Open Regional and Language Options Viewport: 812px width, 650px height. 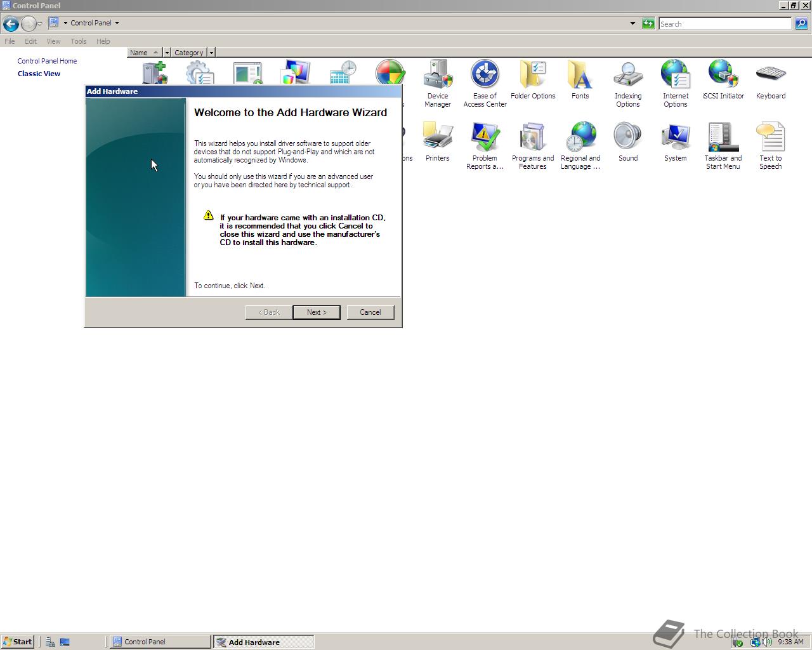pyautogui.click(x=580, y=145)
